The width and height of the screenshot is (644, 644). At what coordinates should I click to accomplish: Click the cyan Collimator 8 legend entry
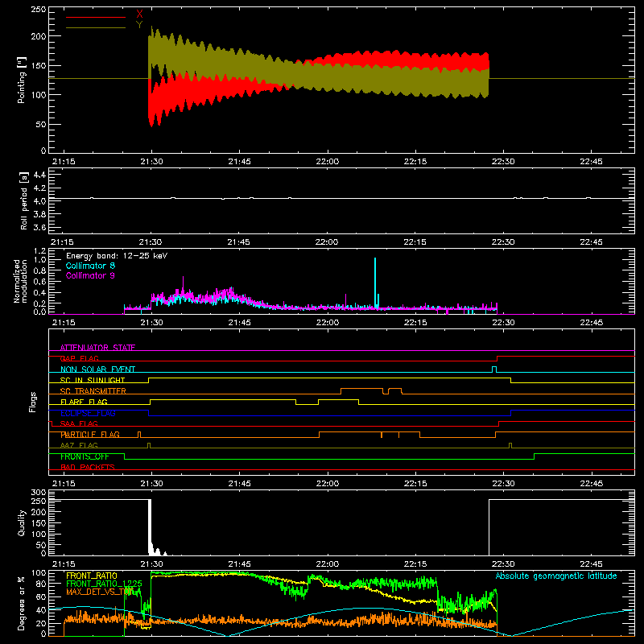coord(90,266)
